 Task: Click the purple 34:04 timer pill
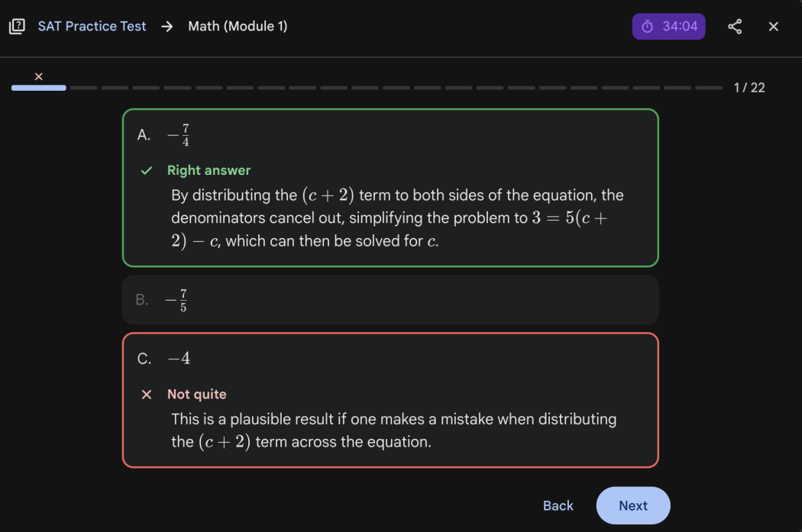pos(668,26)
